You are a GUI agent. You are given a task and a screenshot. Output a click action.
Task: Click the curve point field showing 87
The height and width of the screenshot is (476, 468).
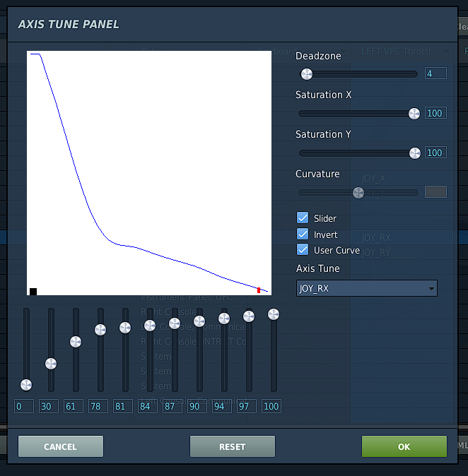point(172,406)
